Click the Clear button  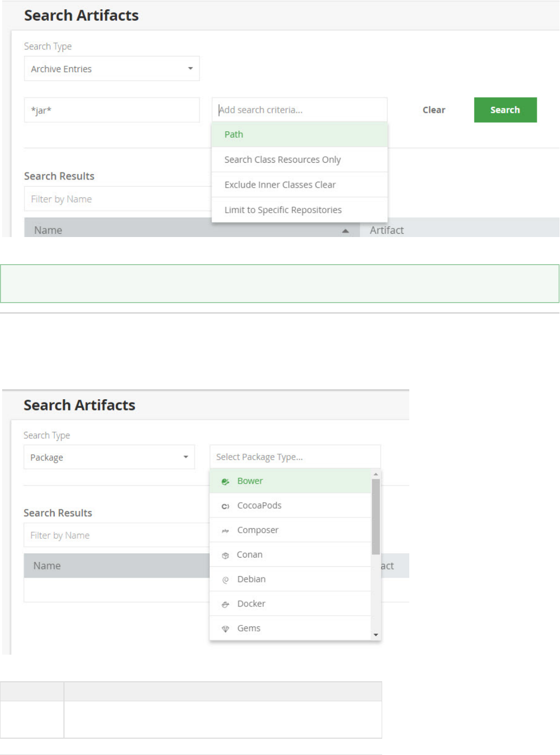(x=434, y=110)
